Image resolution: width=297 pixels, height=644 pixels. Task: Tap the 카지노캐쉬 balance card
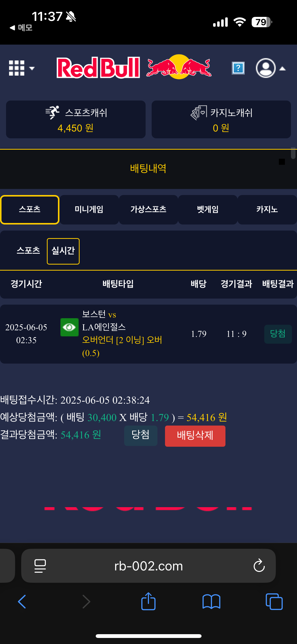coord(221,120)
